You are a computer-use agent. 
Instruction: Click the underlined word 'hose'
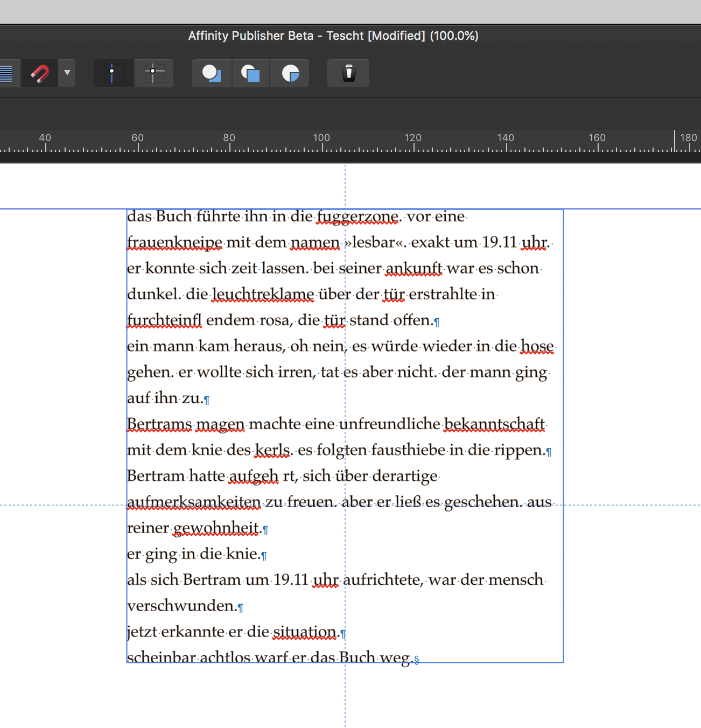pos(537,346)
